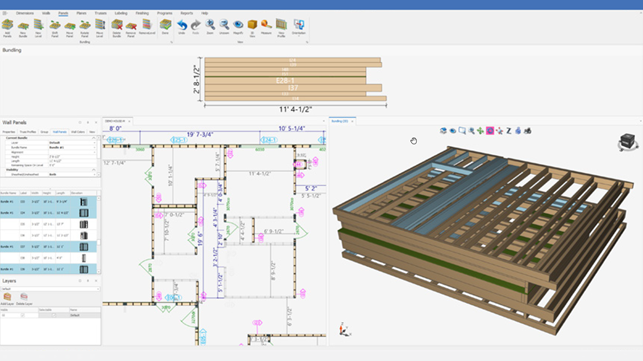Open the Orientation dropdown in ribbon
Viewport: 643px width, 361px height.
tap(299, 28)
